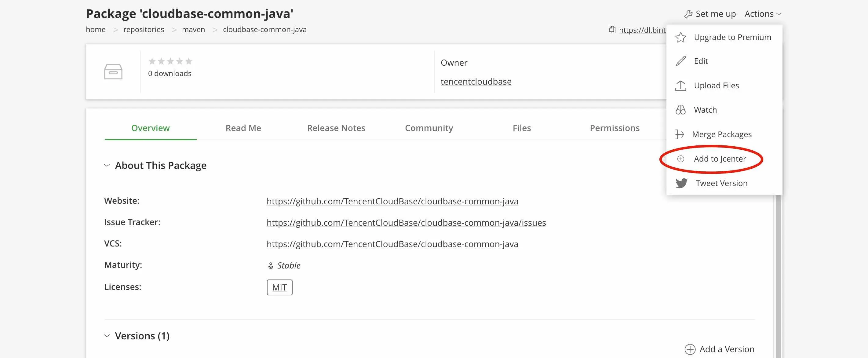868x358 pixels.
Task: Click the MIT license badge
Action: 279,287
